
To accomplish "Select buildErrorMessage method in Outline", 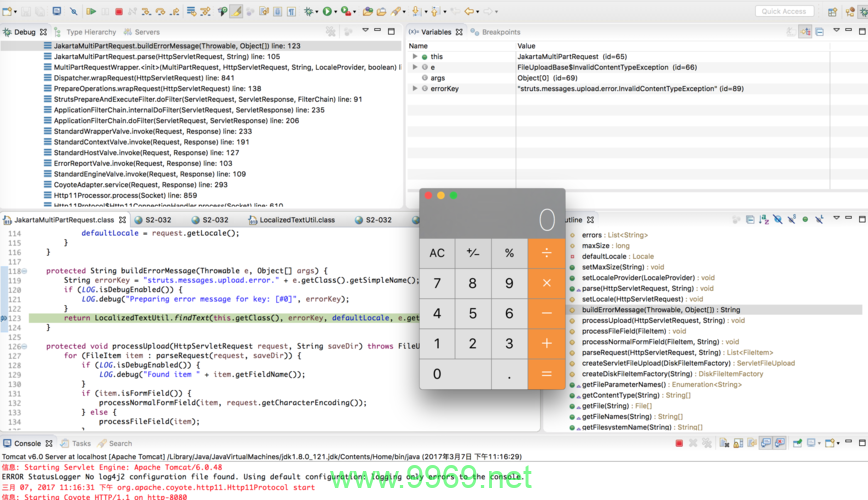I will [x=660, y=310].
